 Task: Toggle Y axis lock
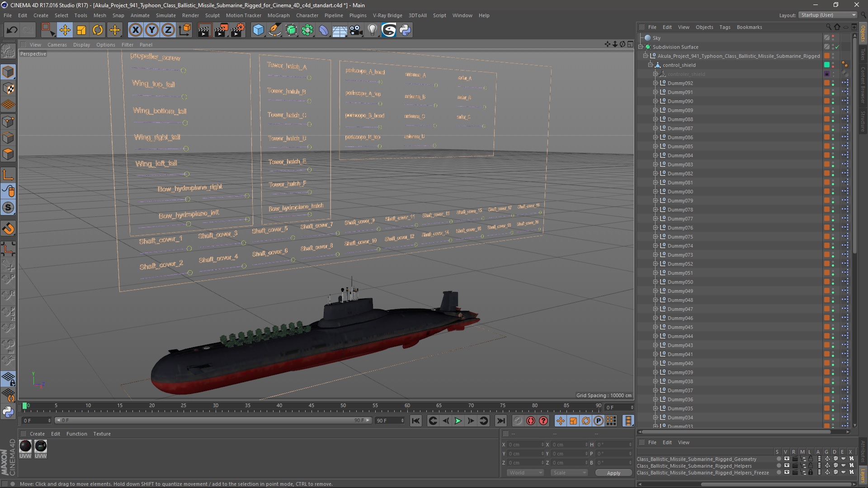152,30
